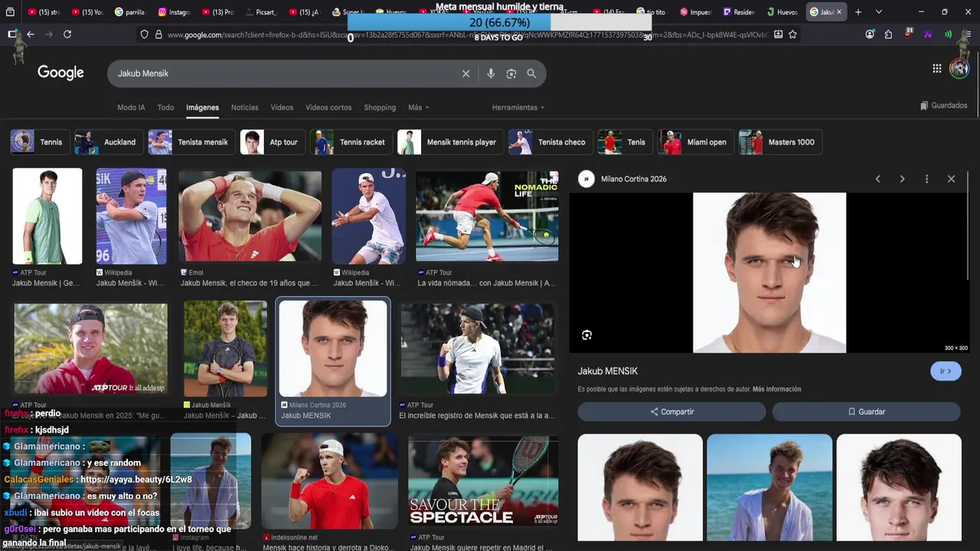The width and height of the screenshot is (980, 551).
Task: Close the Jakub Google tab
Action: [839, 12]
